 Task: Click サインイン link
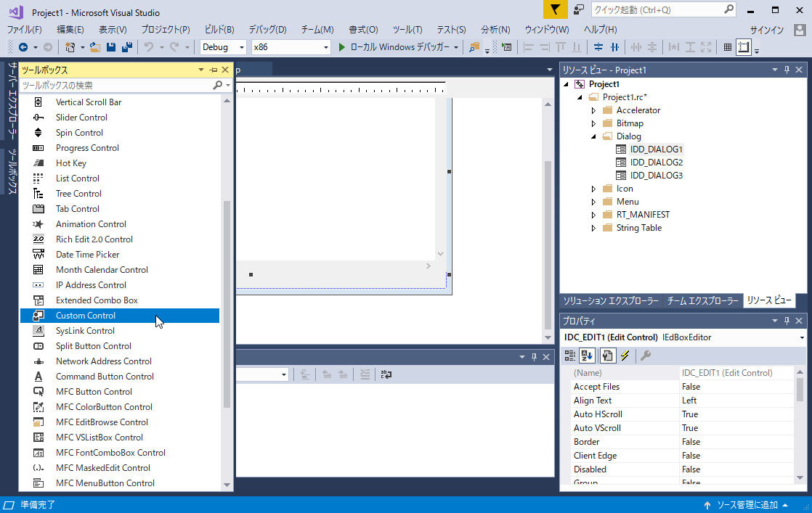[x=767, y=30]
